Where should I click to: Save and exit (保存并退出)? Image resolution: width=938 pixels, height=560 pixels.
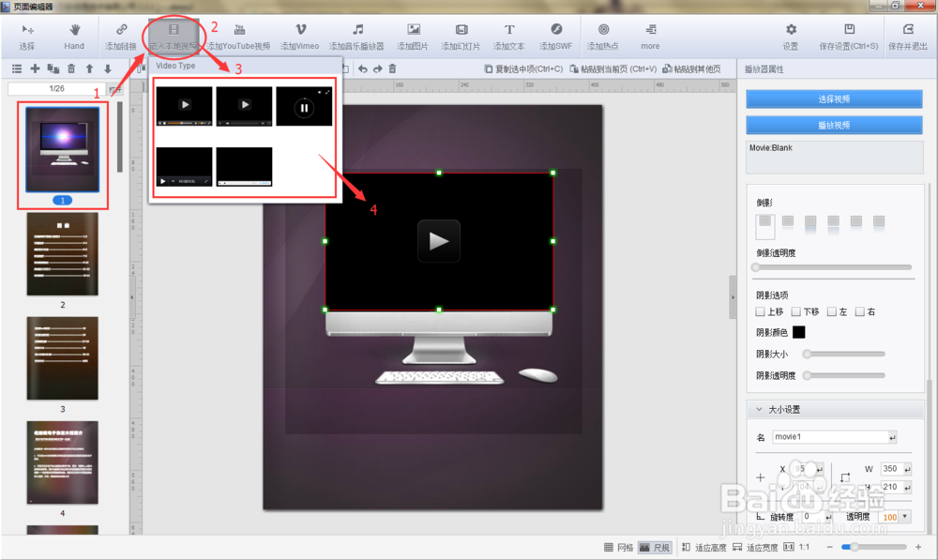point(908,37)
